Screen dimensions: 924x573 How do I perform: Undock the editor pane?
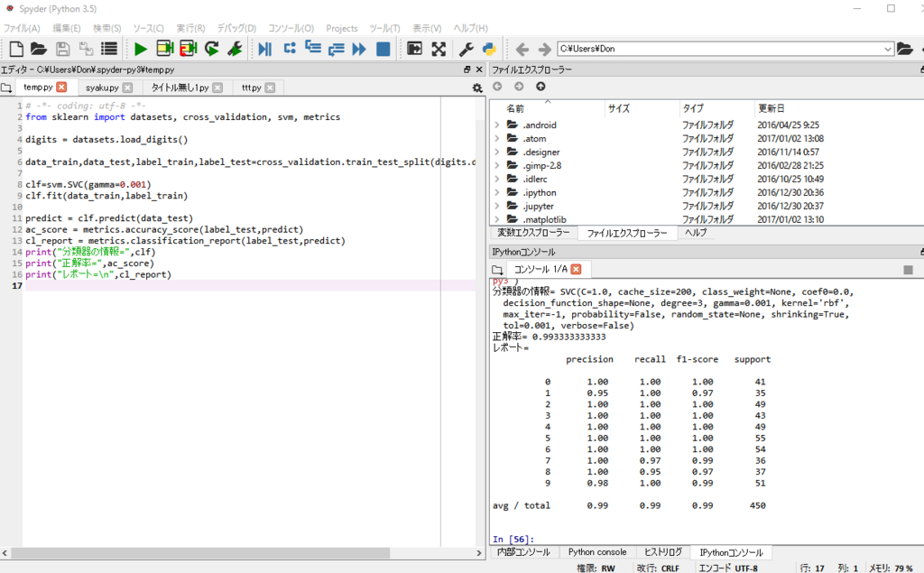(x=467, y=69)
